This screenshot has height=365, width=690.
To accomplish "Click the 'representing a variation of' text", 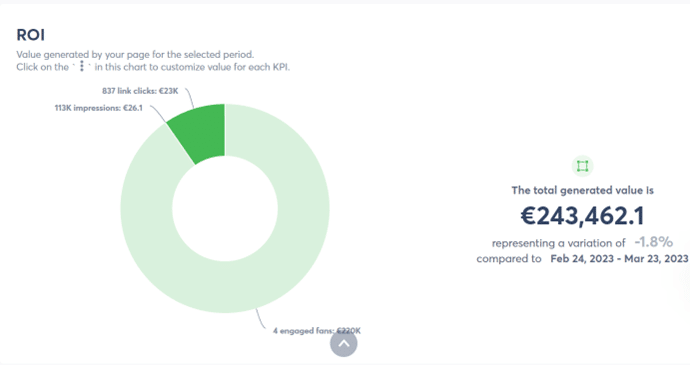I will click(x=558, y=243).
